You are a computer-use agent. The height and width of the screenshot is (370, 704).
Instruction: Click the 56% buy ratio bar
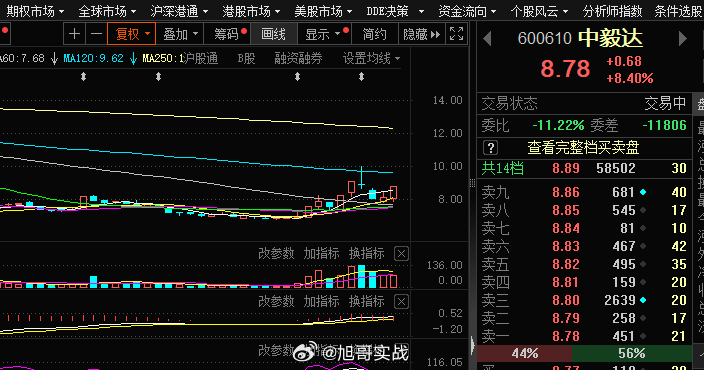(x=632, y=353)
